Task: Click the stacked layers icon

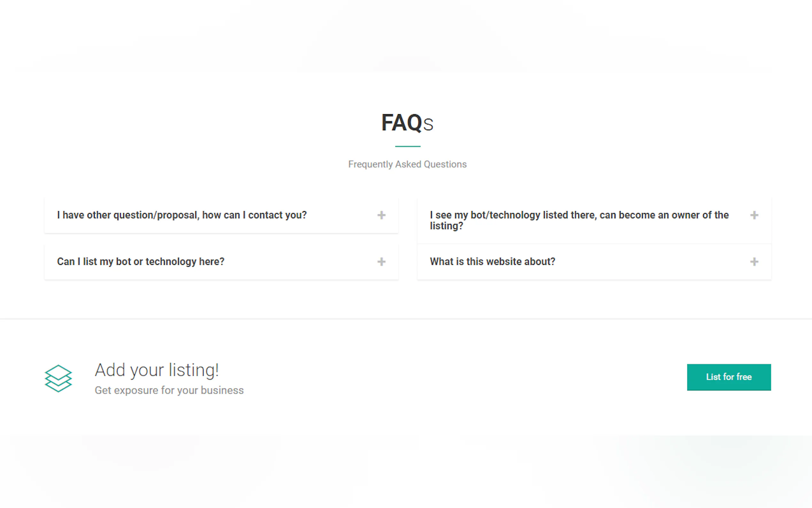Action: (59, 378)
